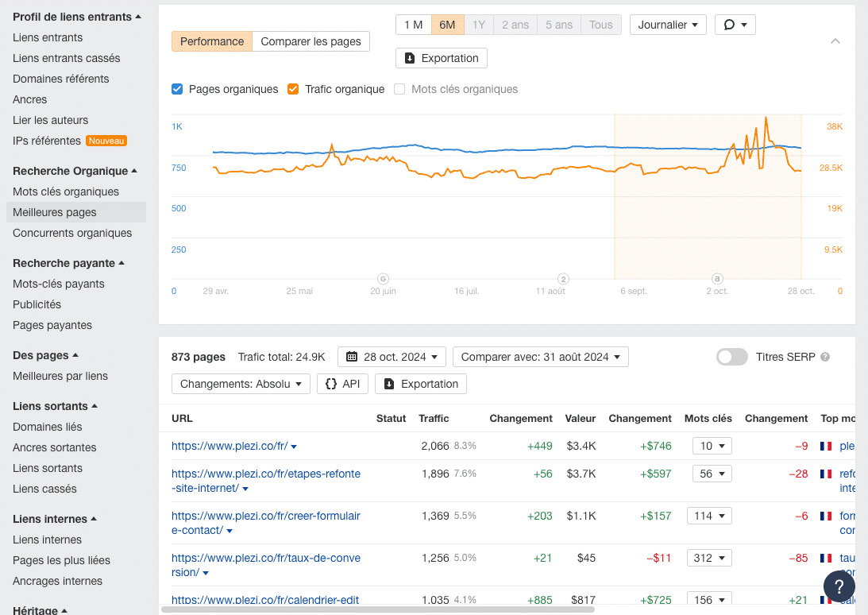Click the help question mark bubble

(839, 586)
